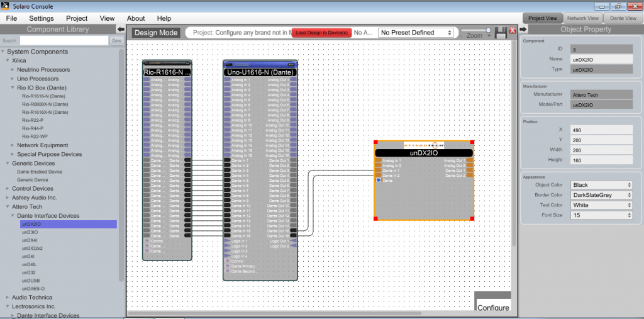The image size is (644, 319).
Task: Expand Network Equipment node
Action: point(13,145)
